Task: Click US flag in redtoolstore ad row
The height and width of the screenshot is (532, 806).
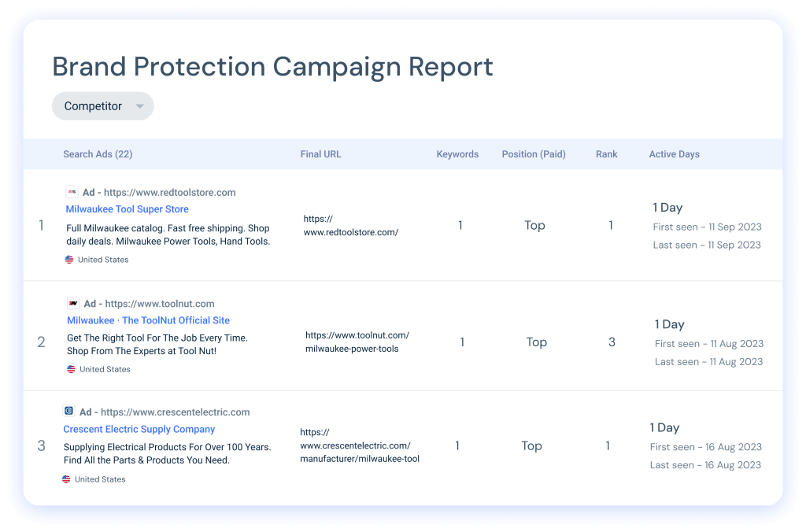Action: pyautogui.click(x=69, y=260)
